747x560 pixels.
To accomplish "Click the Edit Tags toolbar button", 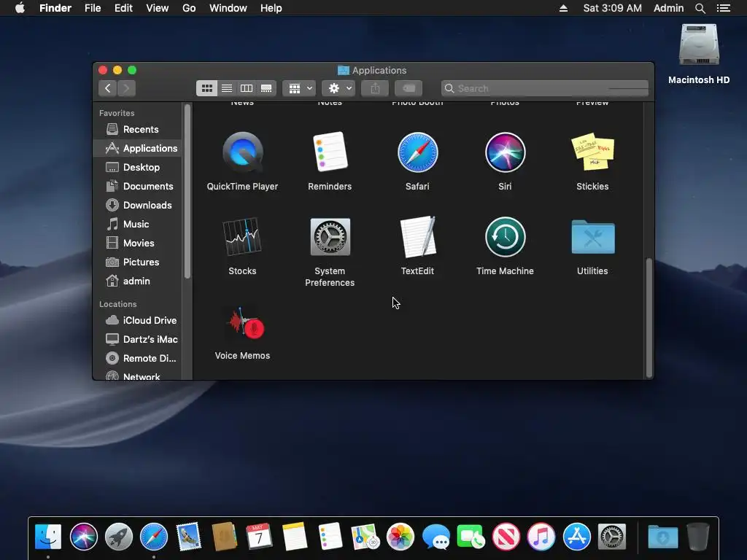I will 409,88.
